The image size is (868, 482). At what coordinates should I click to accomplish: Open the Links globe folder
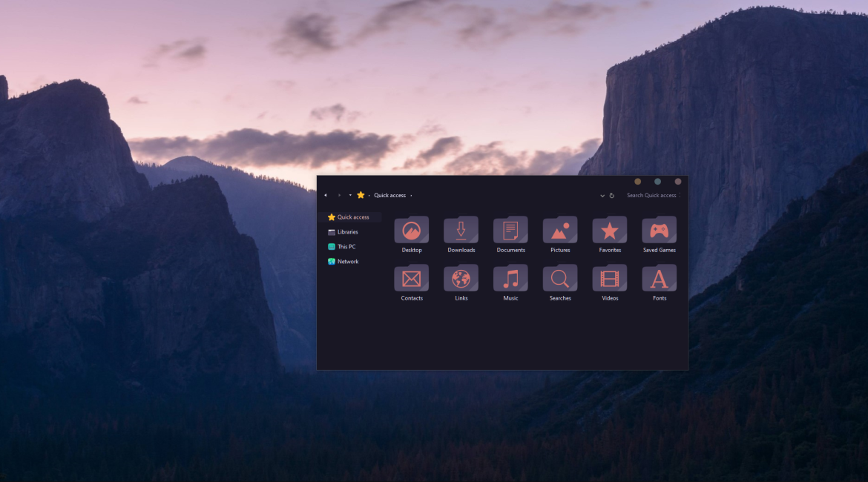tap(461, 279)
